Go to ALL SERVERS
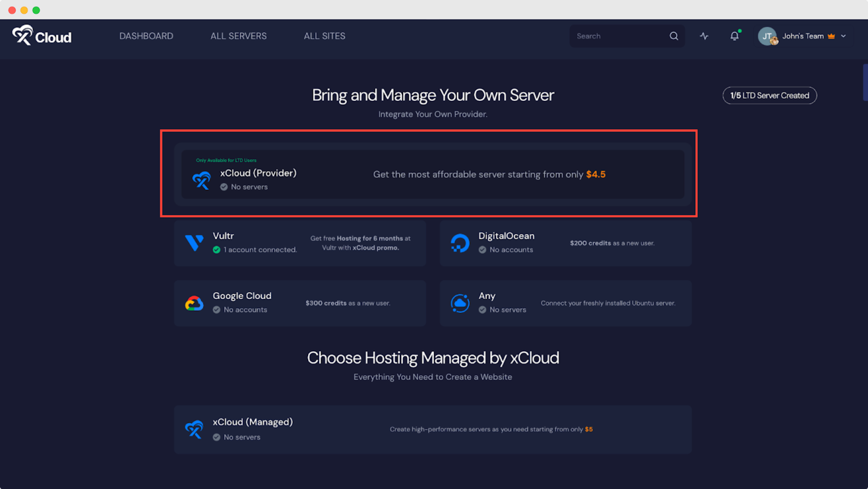Screen dimensions: 868x489 coord(239,36)
